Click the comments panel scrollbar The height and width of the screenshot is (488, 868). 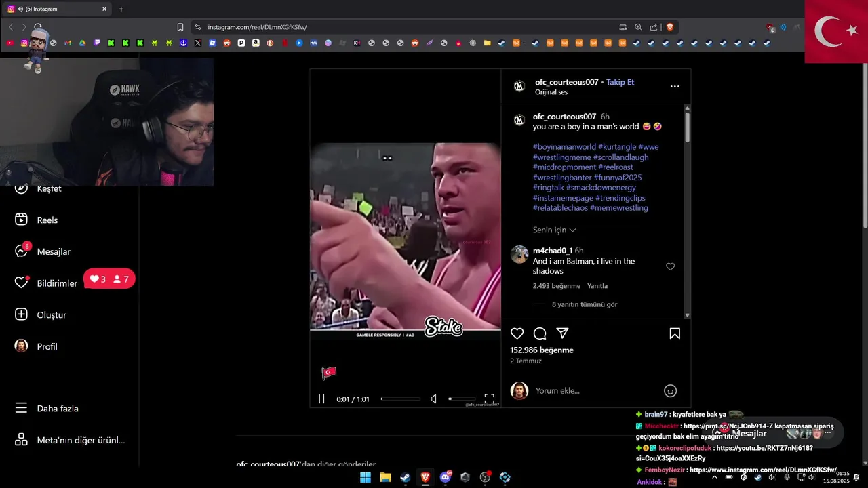(687, 127)
